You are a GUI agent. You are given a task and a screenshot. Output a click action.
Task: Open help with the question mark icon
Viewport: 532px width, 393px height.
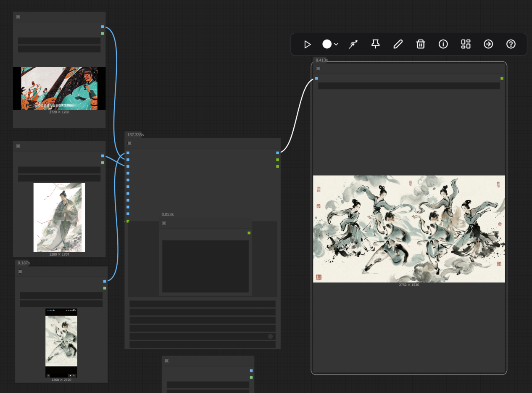point(511,44)
